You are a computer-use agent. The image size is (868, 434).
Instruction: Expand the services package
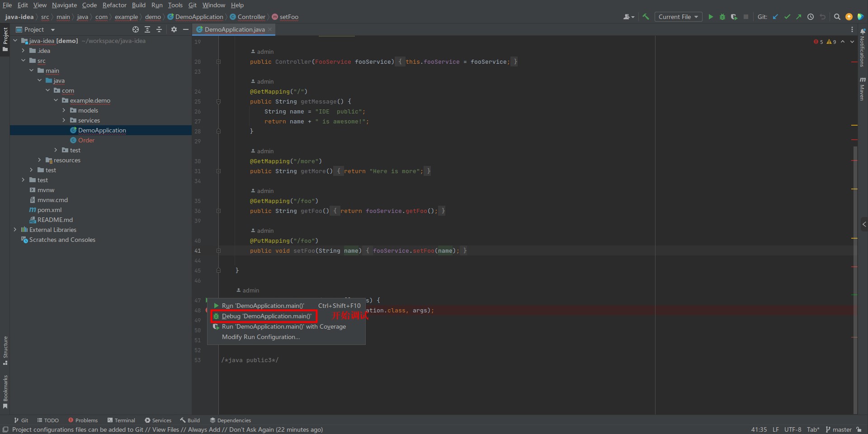[x=64, y=120]
